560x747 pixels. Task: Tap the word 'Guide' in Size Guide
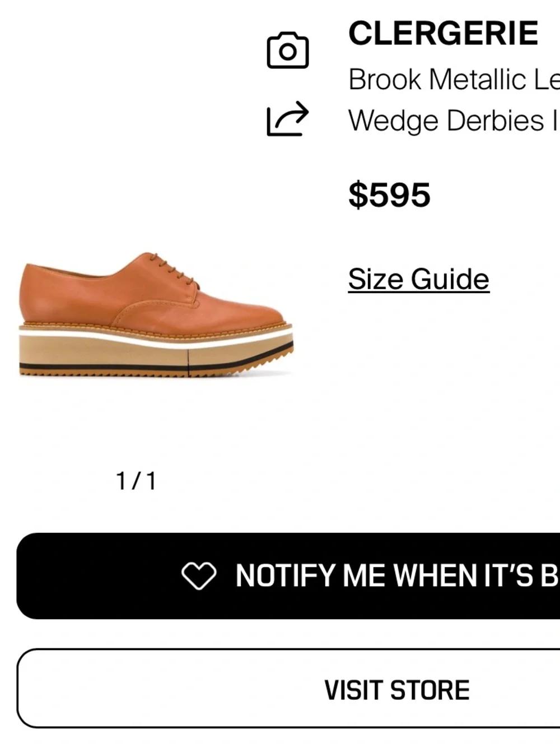450,279
